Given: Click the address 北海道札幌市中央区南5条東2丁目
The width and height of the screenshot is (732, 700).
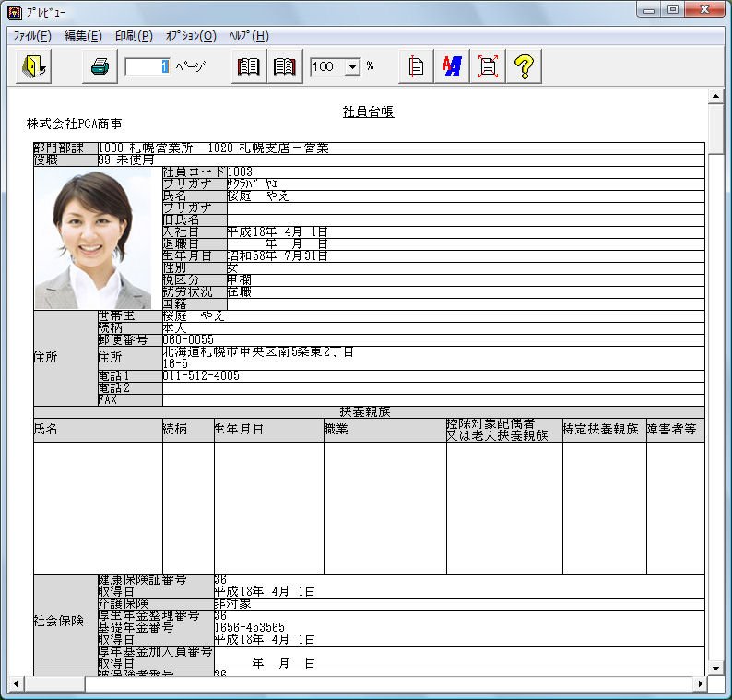Looking at the screenshot, I should (258, 351).
